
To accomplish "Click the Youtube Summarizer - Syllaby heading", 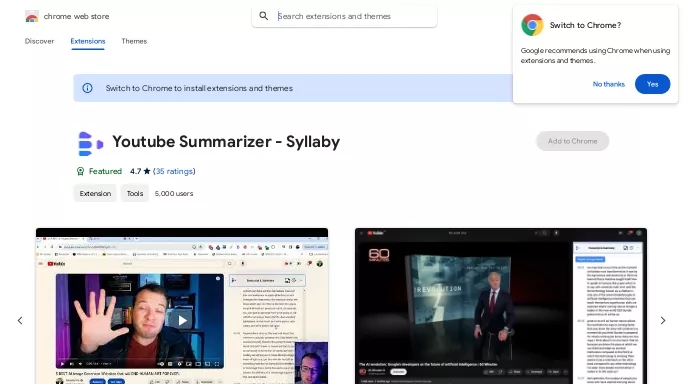I will click(226, 142).
